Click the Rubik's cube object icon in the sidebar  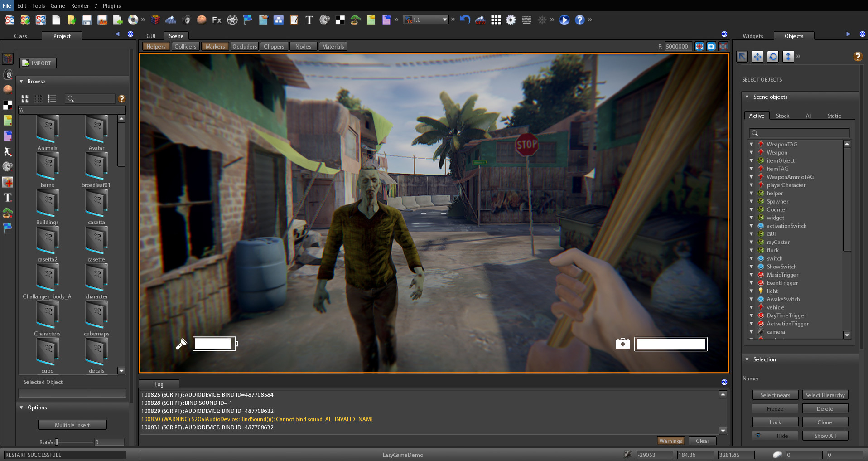8,58
